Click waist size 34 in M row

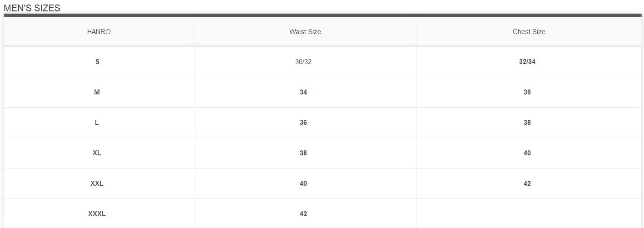303,92
